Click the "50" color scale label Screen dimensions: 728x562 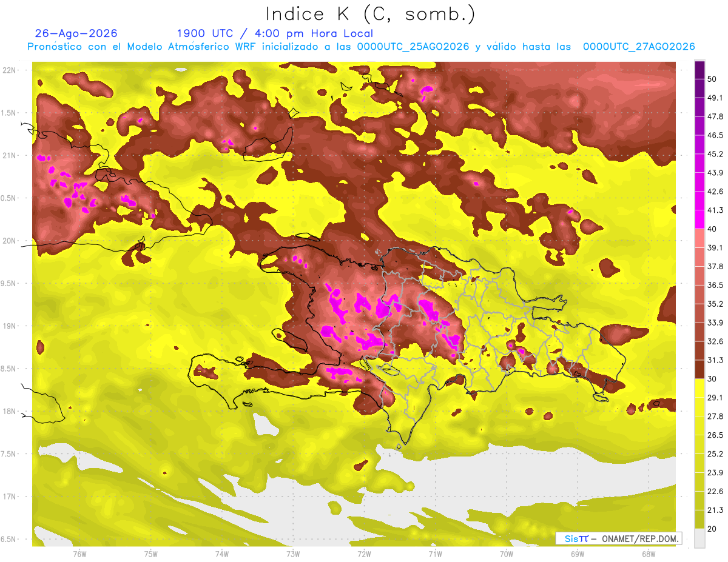(x=712, y=79)
